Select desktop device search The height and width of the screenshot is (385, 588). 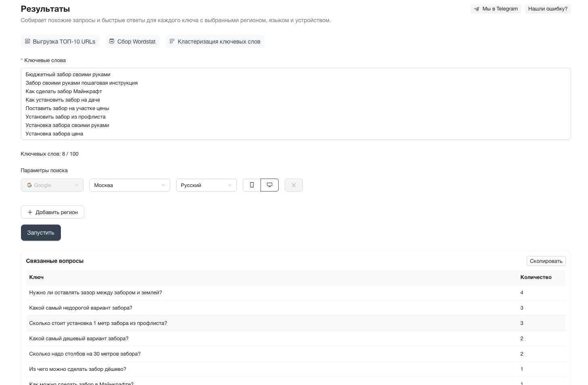269,185
